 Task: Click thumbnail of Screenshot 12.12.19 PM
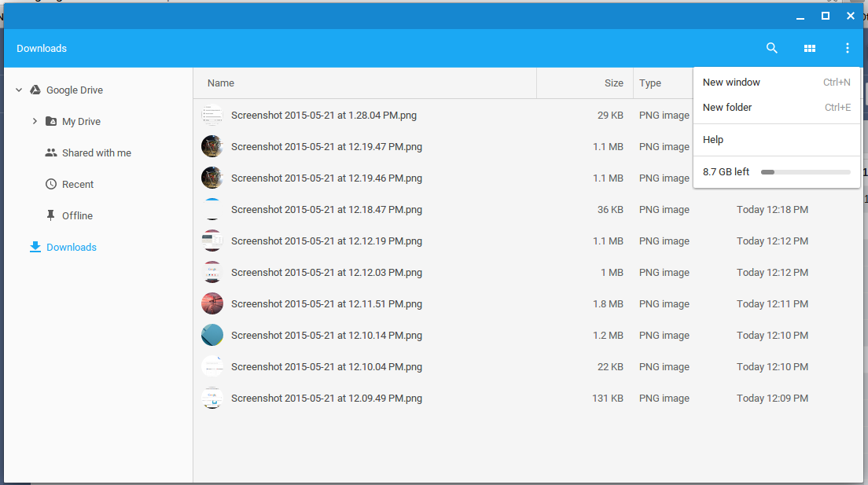212,241
